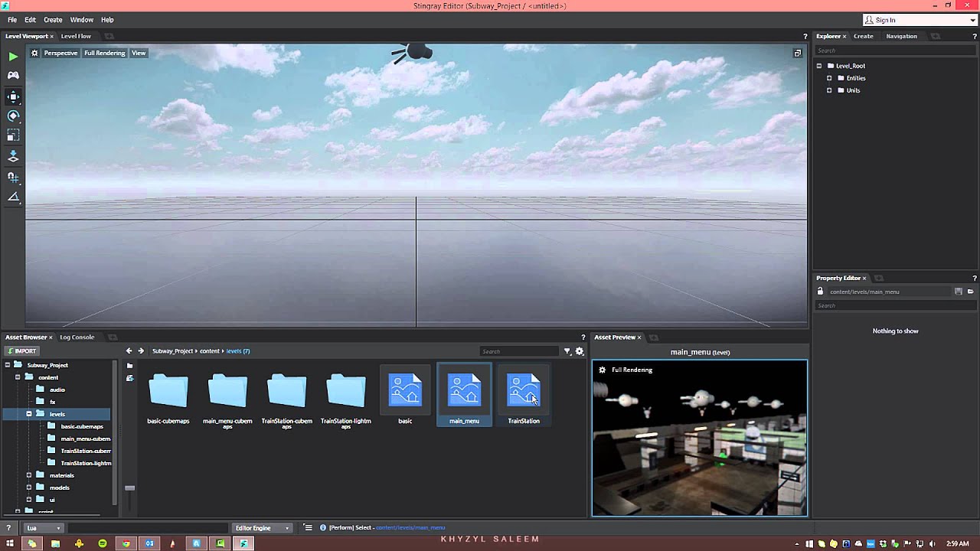Add a new tab next to Level Flow
This screenshot has width=980, height=551.
[109, 36]
